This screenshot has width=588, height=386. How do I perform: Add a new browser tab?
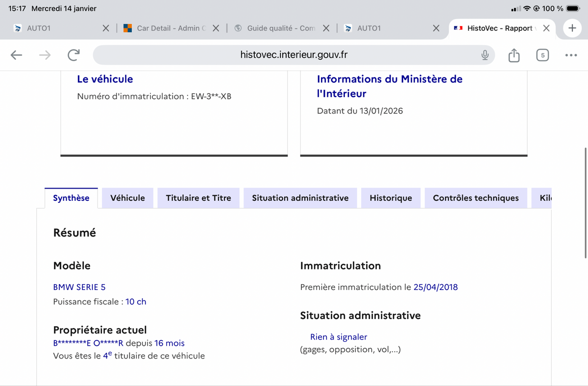(x=572, y=28)
